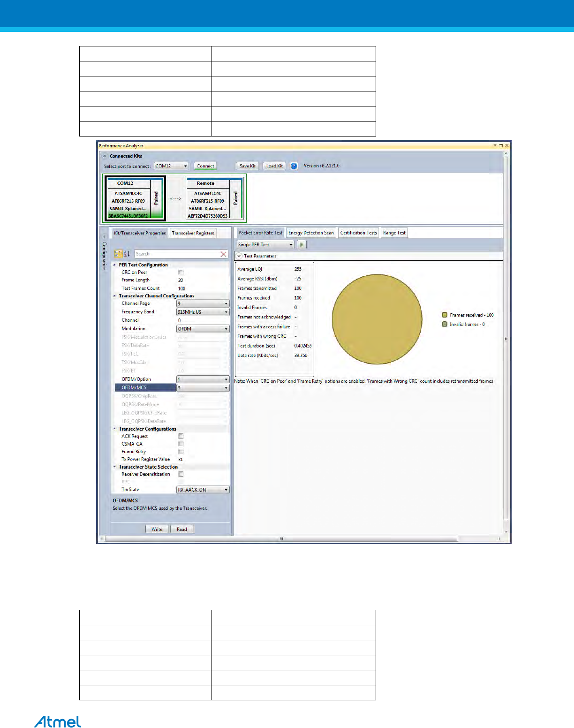
Task: Collapse Transceiver Channel Configurations group
Action: 114,296
